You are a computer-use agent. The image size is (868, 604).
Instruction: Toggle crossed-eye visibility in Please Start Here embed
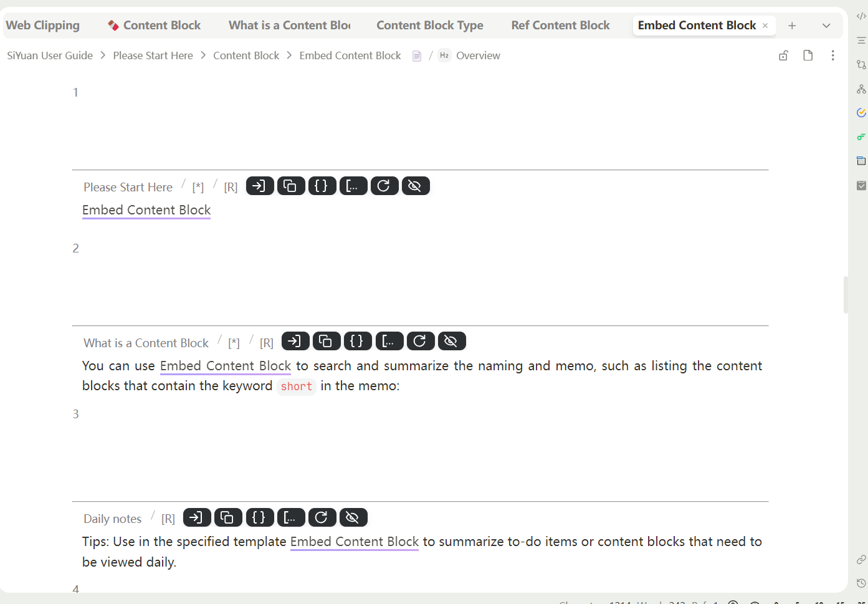click(x=415, y=186)
